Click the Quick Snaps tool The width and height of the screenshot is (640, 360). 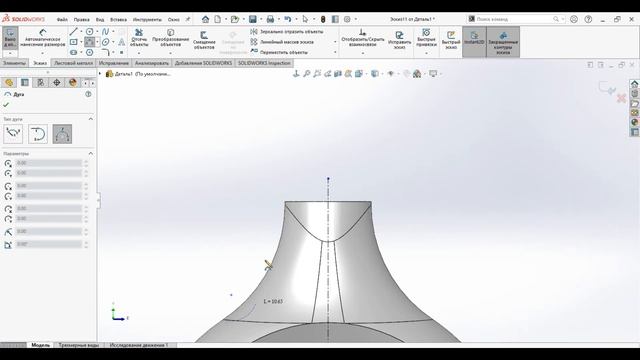coord(426,37)
